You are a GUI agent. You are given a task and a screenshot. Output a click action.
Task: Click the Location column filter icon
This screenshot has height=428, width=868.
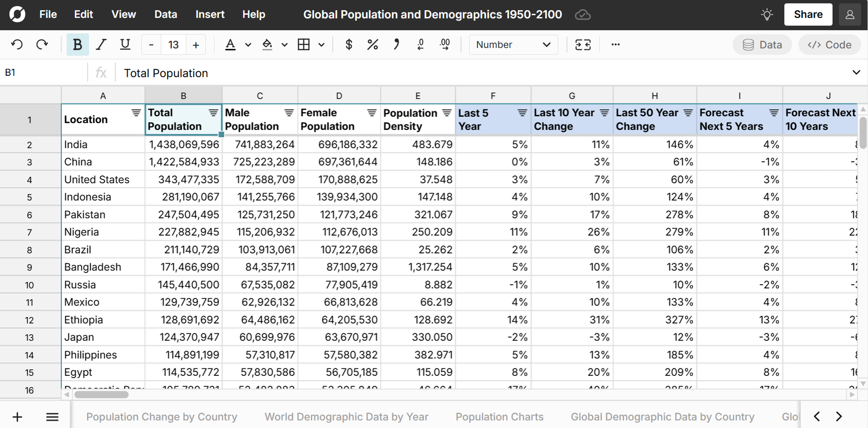point(136,113)
